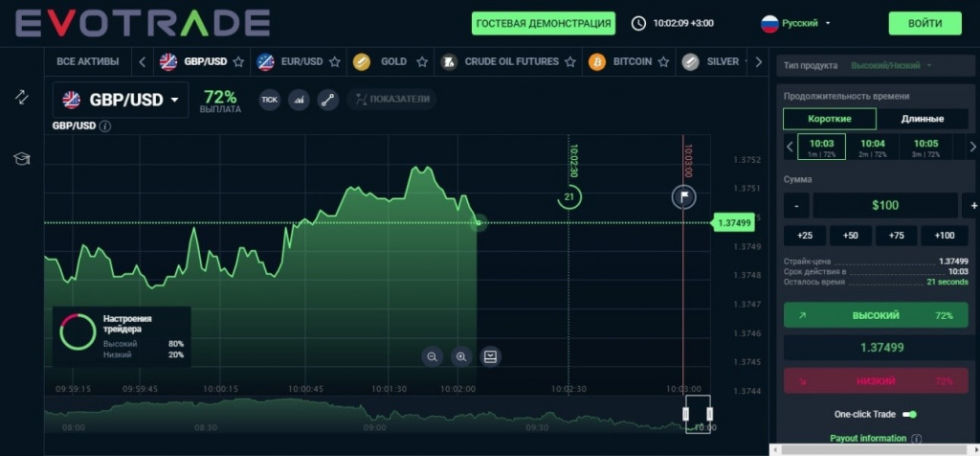The image size is (980, 456).
Task: Toggle the One-click Trade switch
Action: click(x=910, y=414)
